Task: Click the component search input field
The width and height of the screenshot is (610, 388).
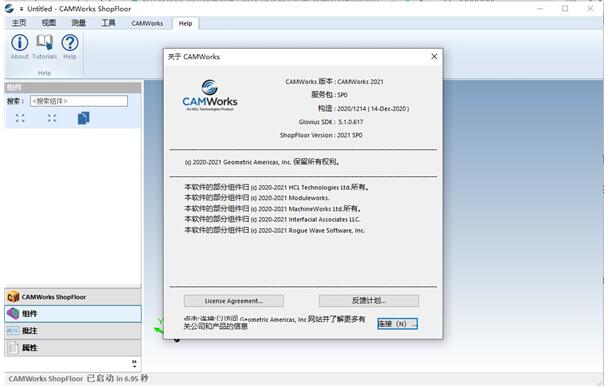Action: pos(79,101)
